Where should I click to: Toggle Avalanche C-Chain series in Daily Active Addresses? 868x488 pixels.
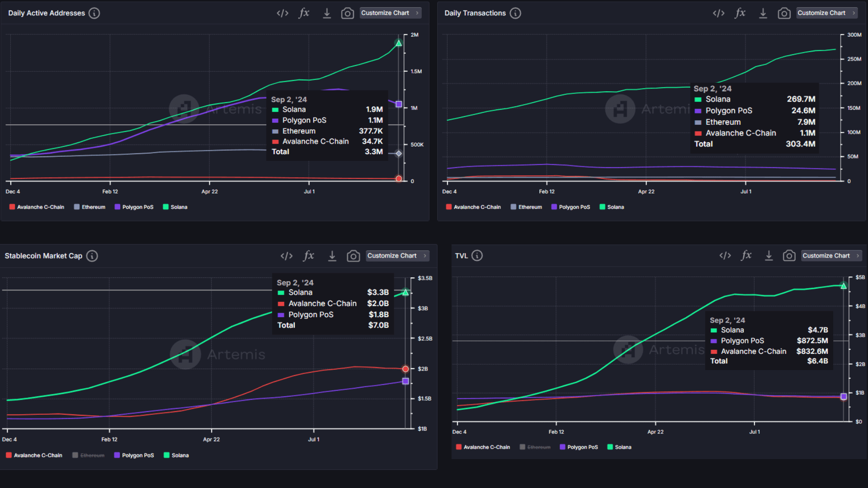point(37,207)
